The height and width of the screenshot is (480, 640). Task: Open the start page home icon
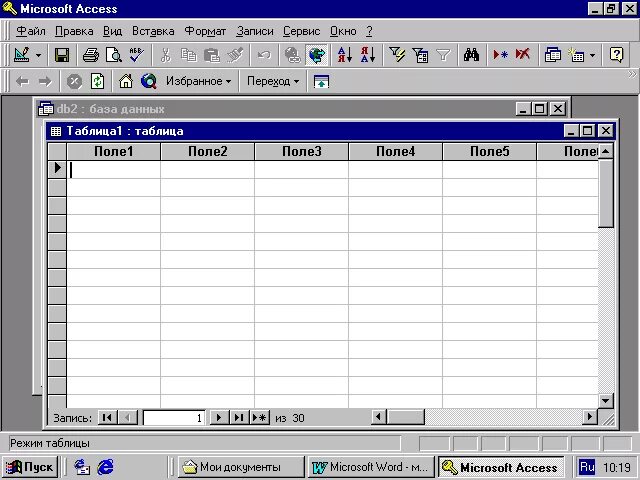coord(126,81)
